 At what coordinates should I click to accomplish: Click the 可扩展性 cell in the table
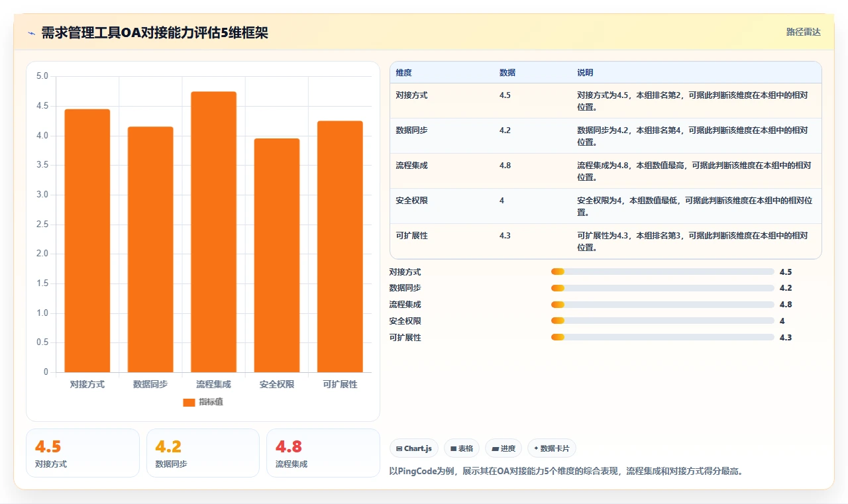(x=411, y=236)
